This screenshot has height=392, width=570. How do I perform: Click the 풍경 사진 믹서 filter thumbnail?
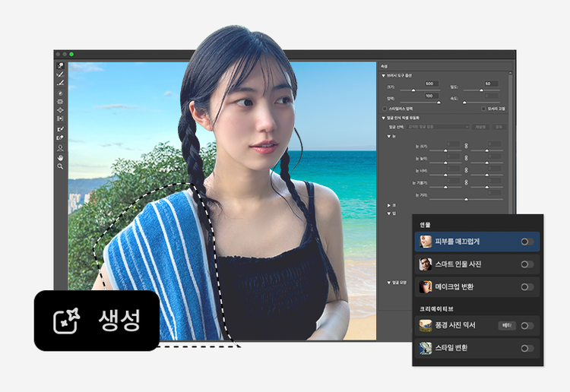coord(426,325)
